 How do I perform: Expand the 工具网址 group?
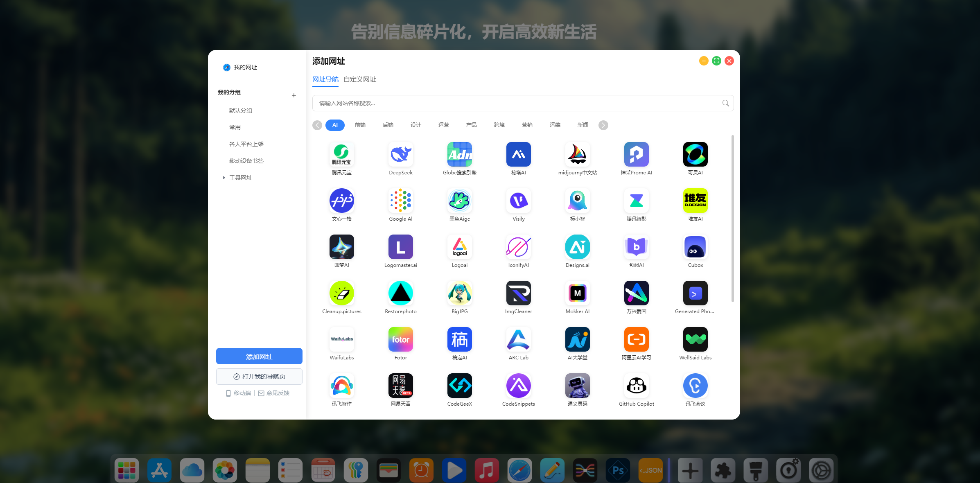[224, 178]
